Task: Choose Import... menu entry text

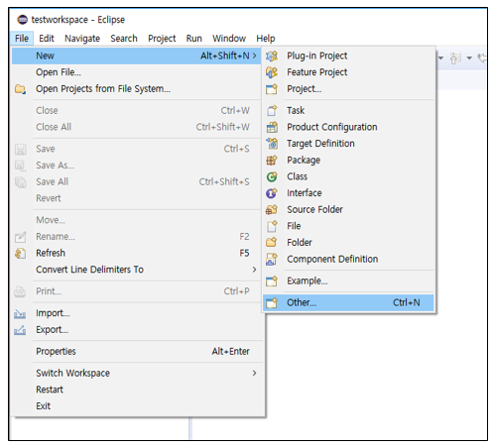Action: [x=53, y=313]
